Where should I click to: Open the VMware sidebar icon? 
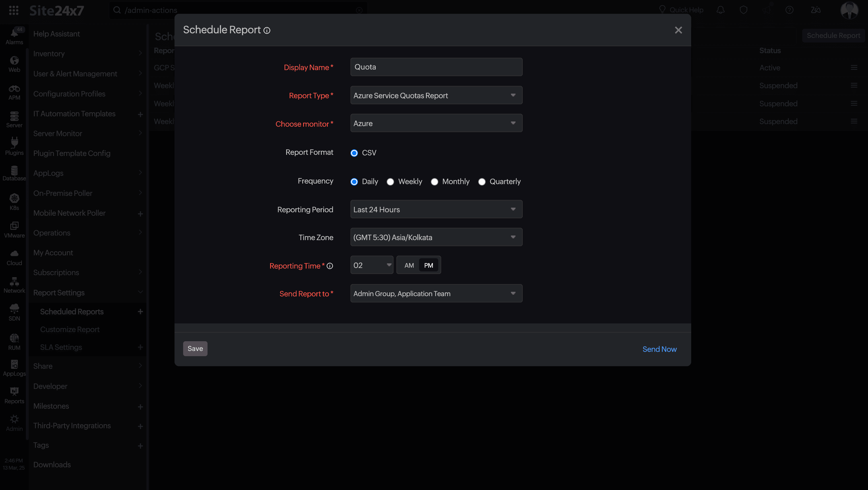click(14, 229)
